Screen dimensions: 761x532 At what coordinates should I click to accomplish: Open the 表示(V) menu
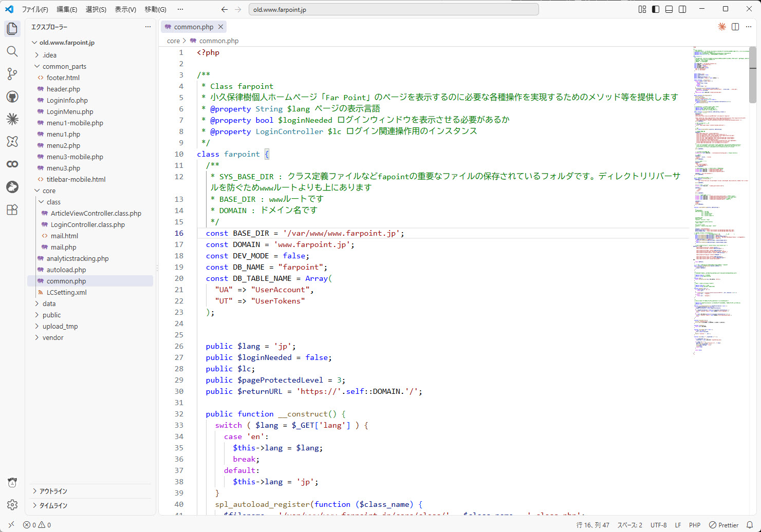(125, 9)
